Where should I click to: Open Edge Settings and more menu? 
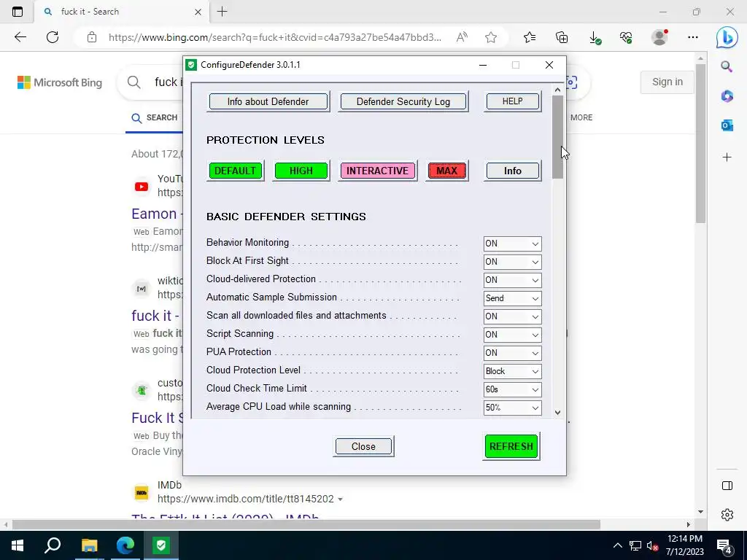coord(693,37)
